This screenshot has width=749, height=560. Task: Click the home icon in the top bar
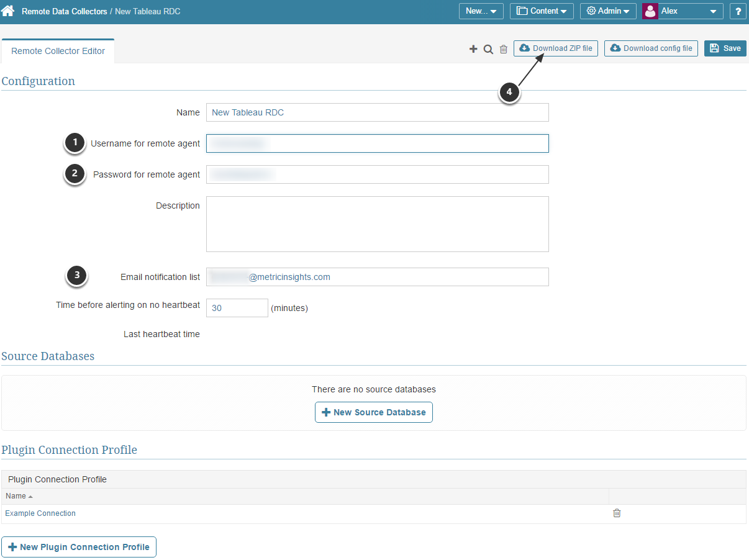click(7, 11)
